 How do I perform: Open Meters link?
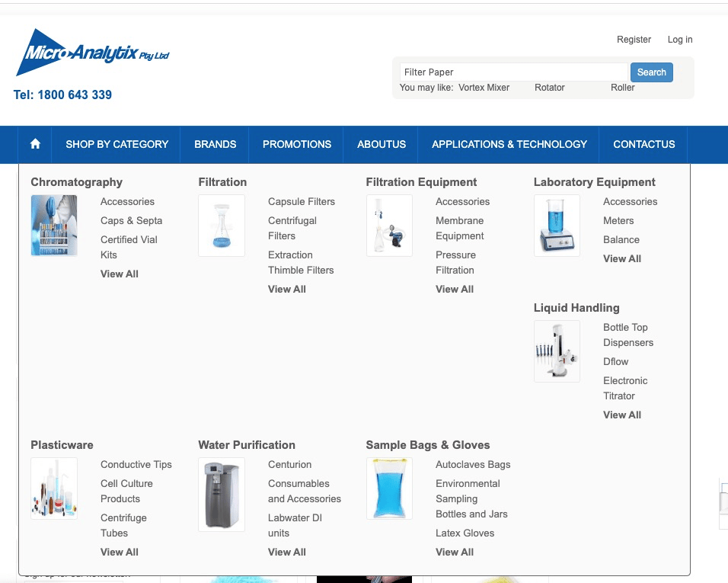click(618, 221)
